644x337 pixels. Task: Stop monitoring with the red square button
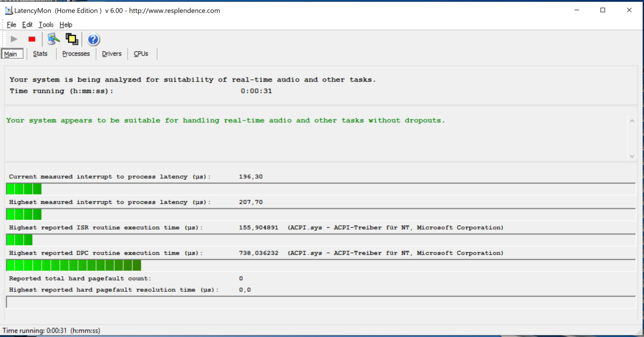(x=32, y=40)
